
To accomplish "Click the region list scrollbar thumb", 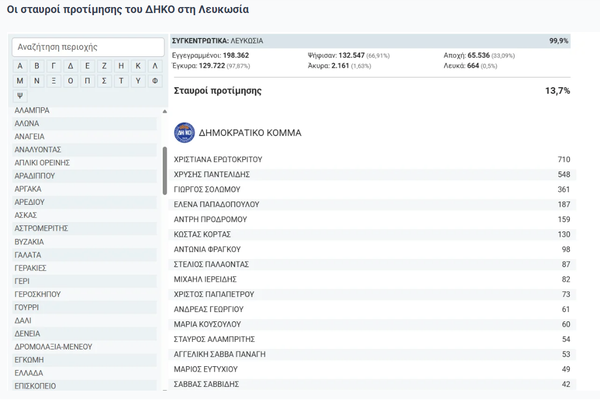I will [165, 171].
